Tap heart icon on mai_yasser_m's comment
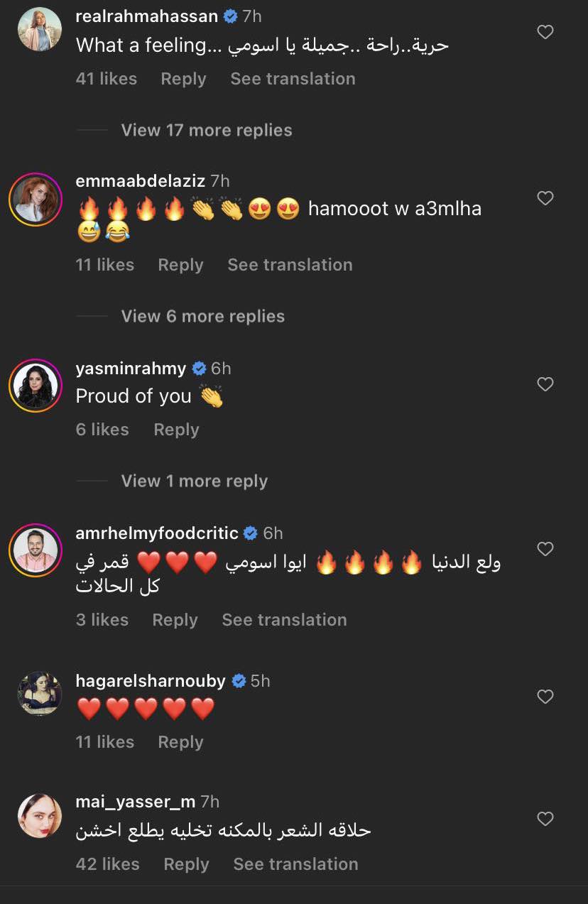Viewport: 588px width, 904px height. click(x=545, y=819)
